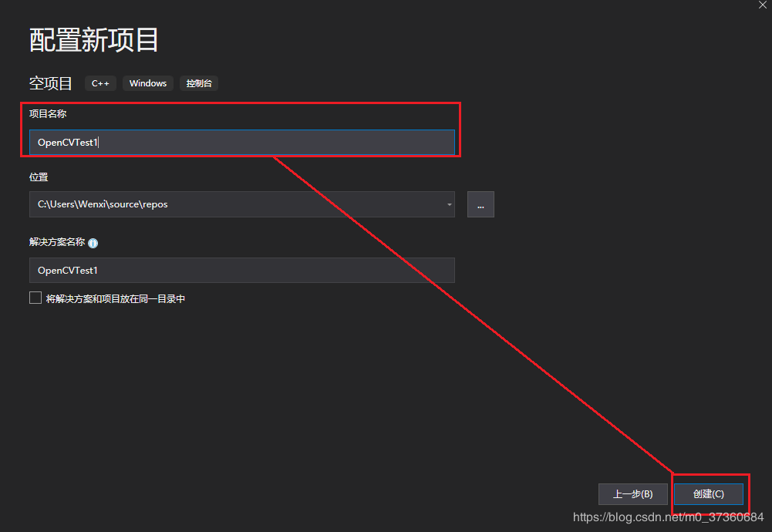772x532 pixels.
Task: Tick the 将解决方案和项目放在同一目录中 checkbox
Action: (x=35, y=298)
